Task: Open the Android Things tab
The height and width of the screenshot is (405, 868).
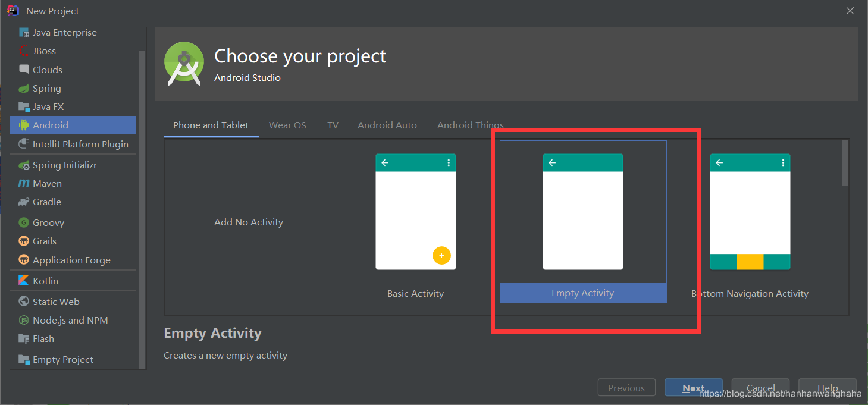Action: [471, 125]
